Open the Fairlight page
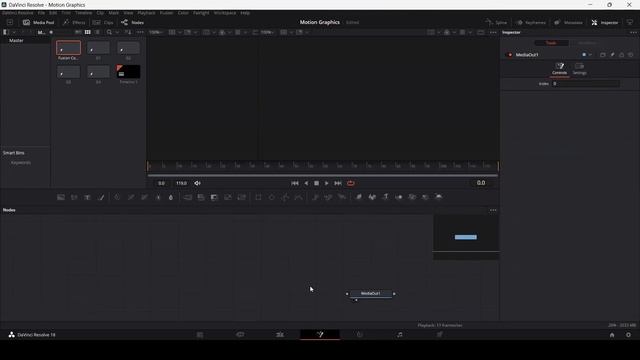Screen dimensions: 640x360 coord(400,335)
